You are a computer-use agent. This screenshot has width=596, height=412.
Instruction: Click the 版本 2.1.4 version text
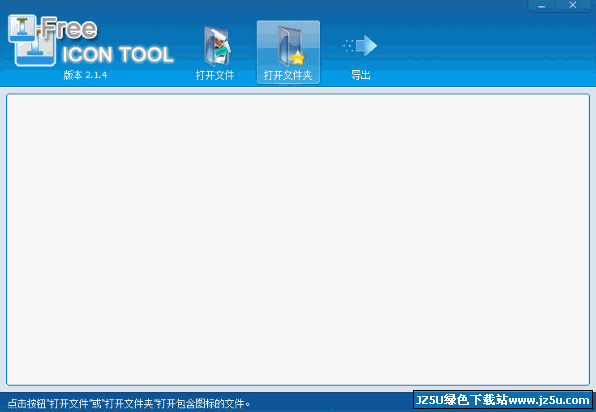(85, 75)
